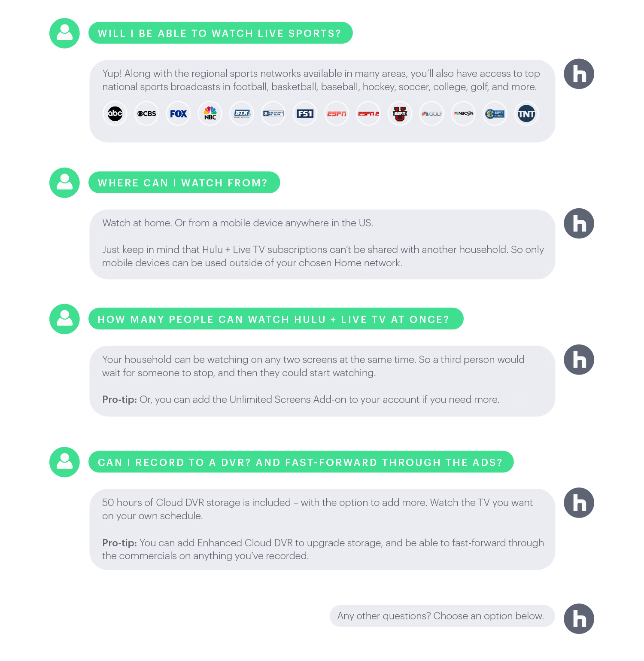Image resolution: width=644 pixels, height=661 pixels.
Task: Click the BTN Big Ten Network icon
Action: [242, 114]
